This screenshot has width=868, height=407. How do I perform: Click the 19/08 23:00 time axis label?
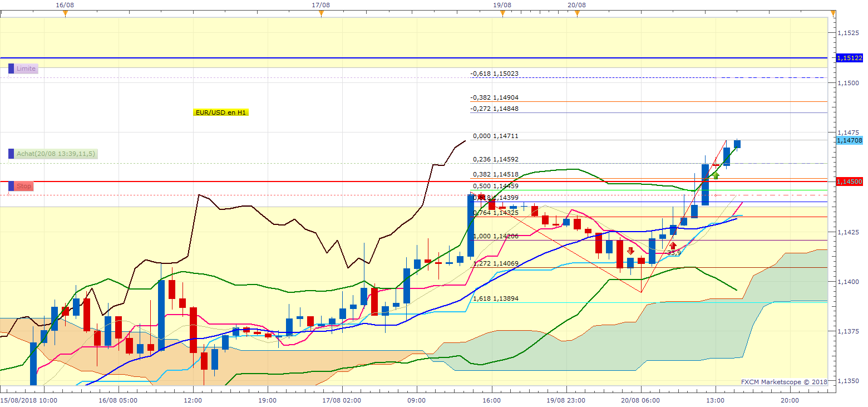pyautogui.click(x=566, y=400)
